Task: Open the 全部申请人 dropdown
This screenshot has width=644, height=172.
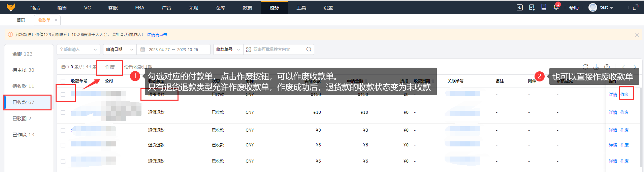Action: 78,49
